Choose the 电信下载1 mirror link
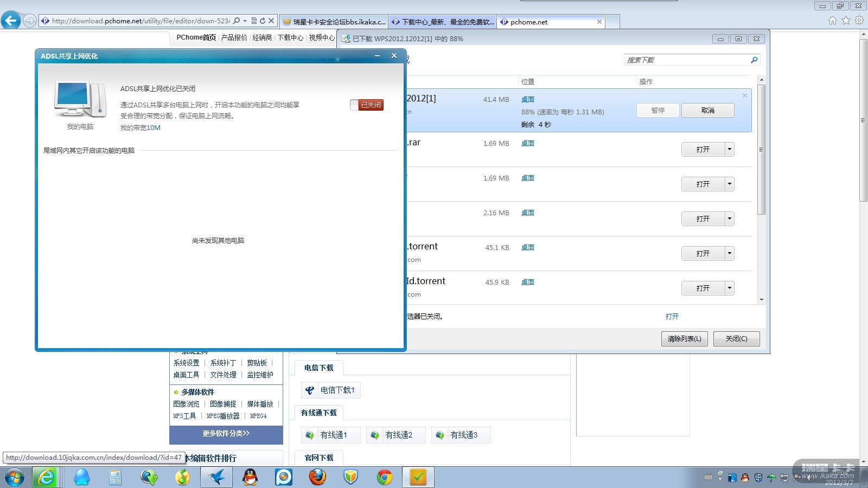The width and height of the screenshot is (868, 488). (x=331, y=390)
